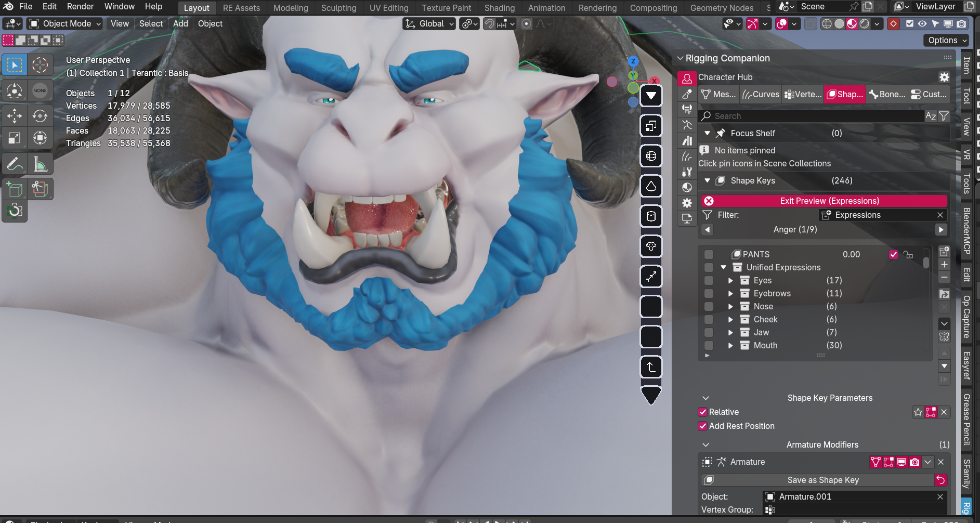
Task: Expand the Eyebrows group in the tree
Action: [x=730, y=294]
